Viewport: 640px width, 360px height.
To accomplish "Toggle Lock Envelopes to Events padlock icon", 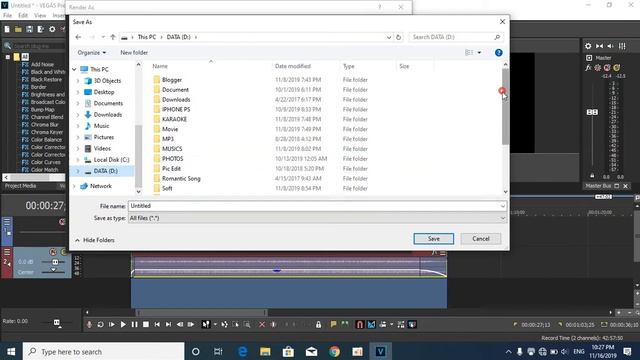I will point(318,324).
